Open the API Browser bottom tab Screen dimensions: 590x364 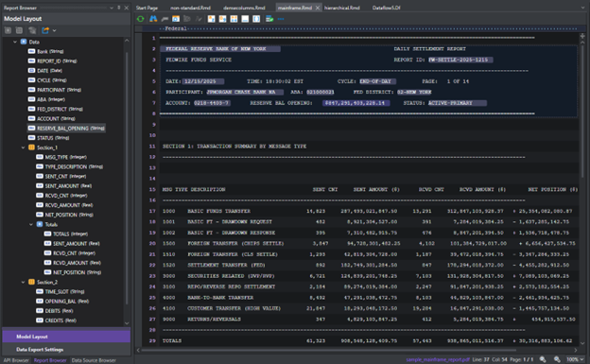pos(16,360)
